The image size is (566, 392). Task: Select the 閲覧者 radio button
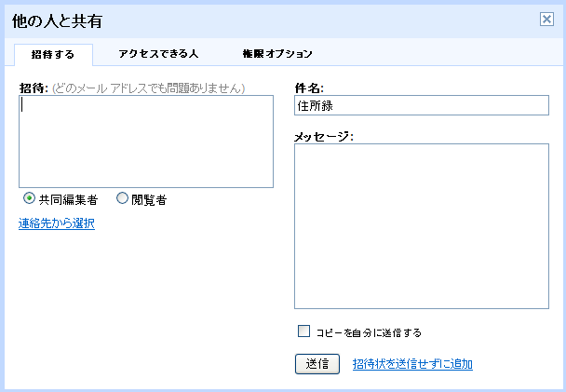[x=122, y=198]
